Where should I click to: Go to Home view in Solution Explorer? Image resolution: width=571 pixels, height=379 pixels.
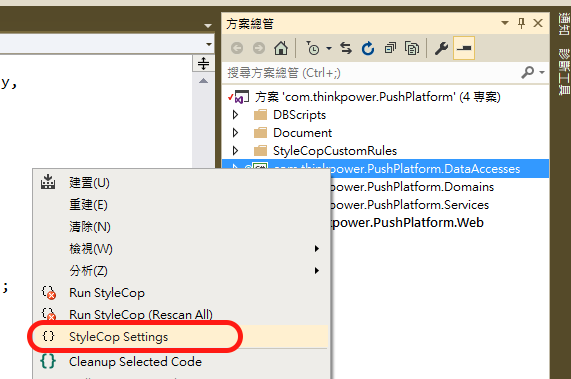[x=281, y=48]
